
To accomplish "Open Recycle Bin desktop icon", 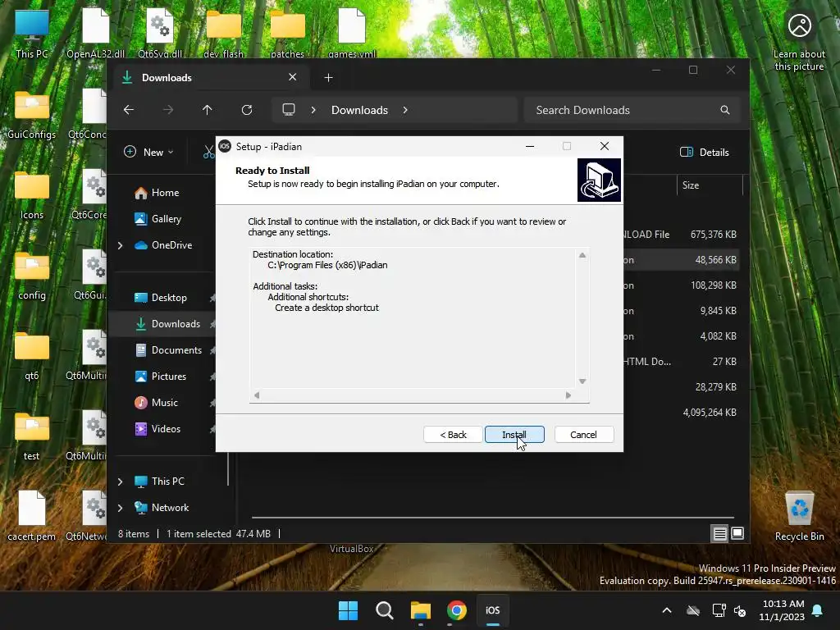I will [799, 517].
